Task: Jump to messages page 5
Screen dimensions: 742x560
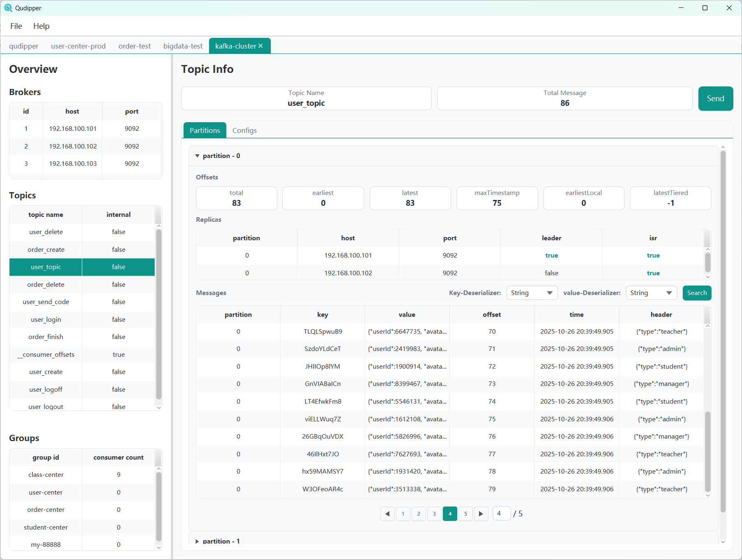Action: click(x=465, y=514)
